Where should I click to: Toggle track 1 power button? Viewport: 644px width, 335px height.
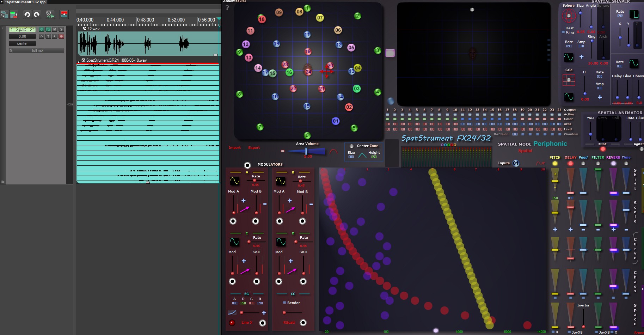[41, 29]
